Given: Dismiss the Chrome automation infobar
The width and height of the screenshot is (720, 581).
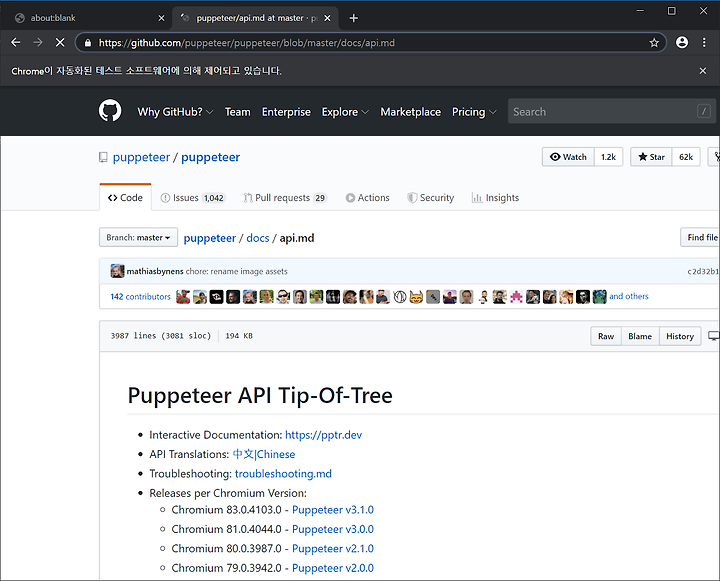Looking at the screenshot, I should (x=703, y=71).
